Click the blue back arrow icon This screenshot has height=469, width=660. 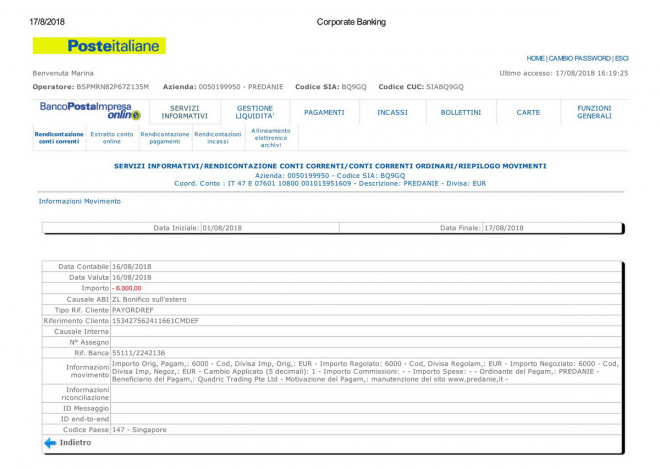click(50, 442)
